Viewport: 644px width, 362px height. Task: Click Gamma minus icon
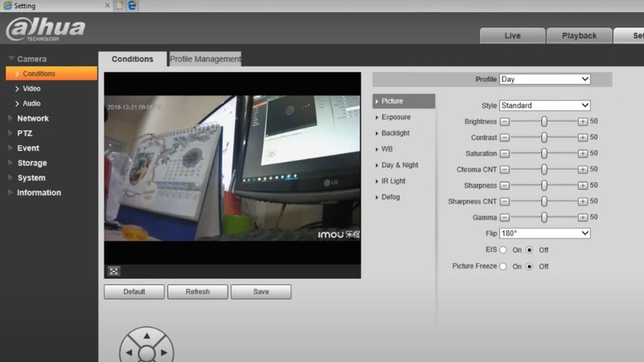[505, 217]
